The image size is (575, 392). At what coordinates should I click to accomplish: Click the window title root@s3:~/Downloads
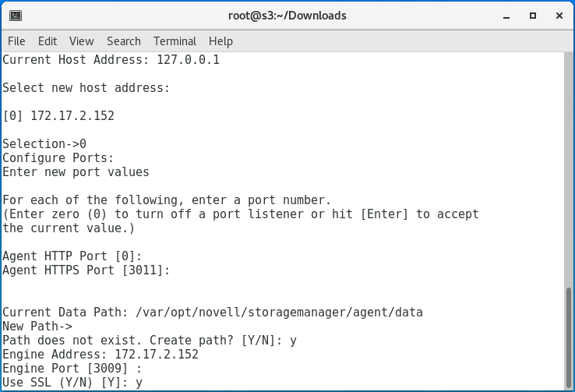(288, 16)
